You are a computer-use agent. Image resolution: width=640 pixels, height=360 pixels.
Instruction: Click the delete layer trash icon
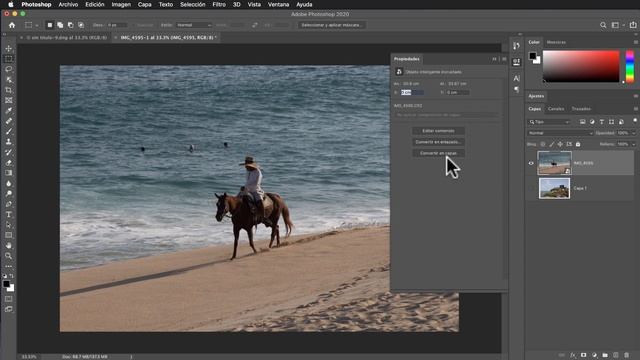coord(627,356)
